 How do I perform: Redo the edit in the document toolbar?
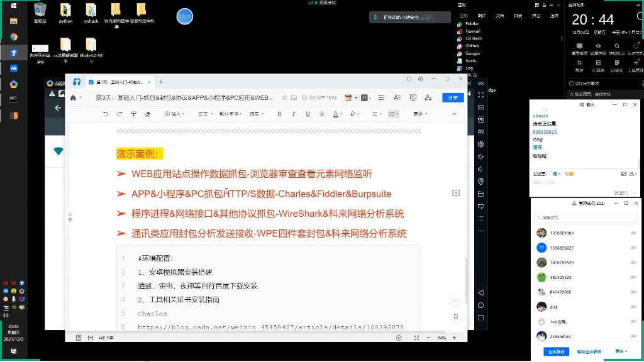[119, 114]
